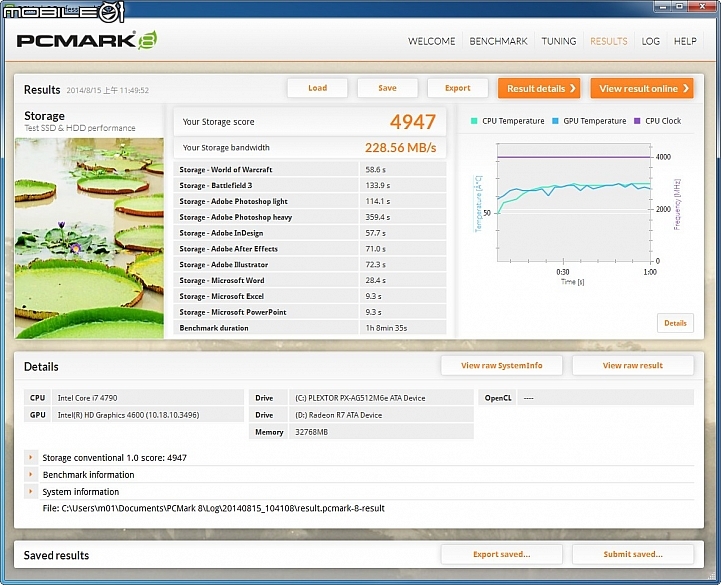Click View result online
This screenshot has width=721, height=585.
pyautogui.click(x=642, y=88)
